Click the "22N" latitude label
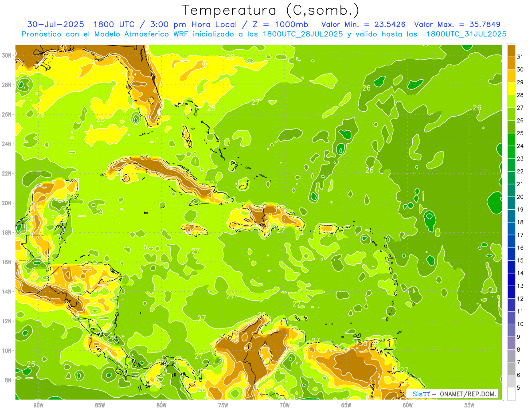 (8, 173)
